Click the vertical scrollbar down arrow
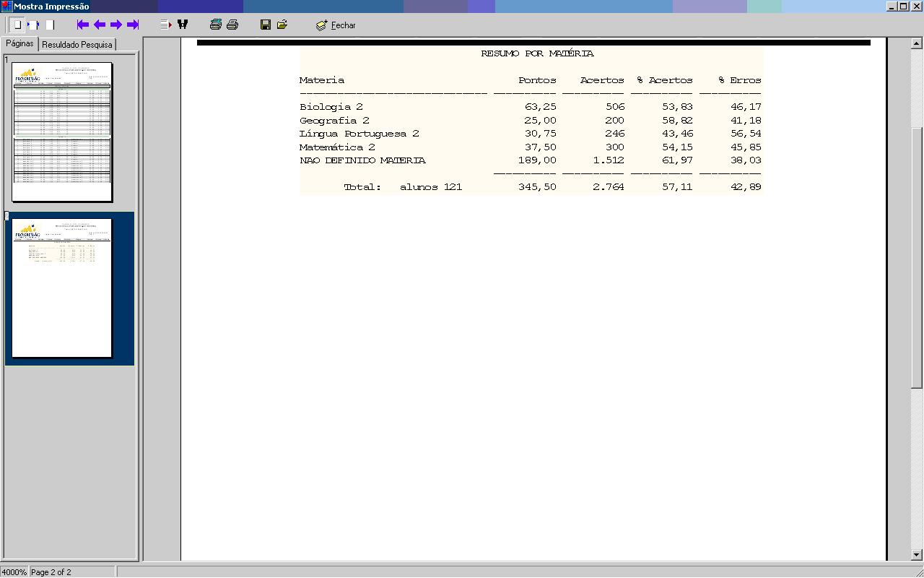924x578 pixels. pos(917,555)
